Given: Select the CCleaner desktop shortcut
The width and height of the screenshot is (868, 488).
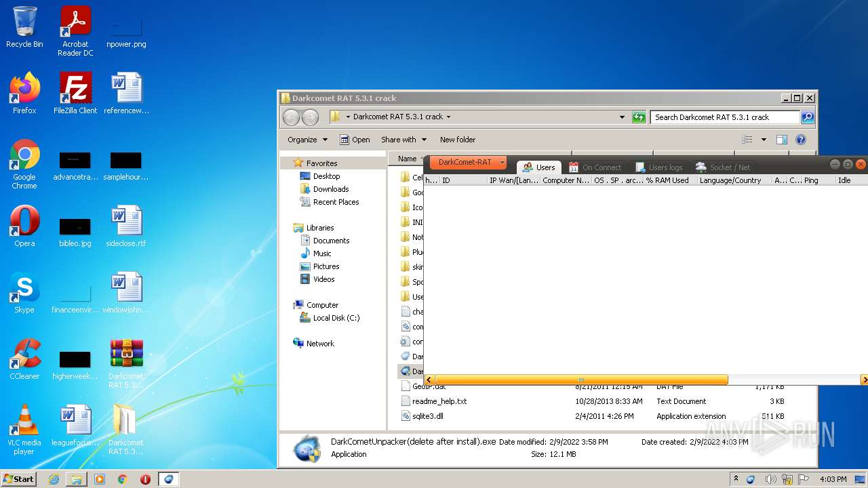Looking at the screenshot, I should pyautogui.click(x=24, y=359).
